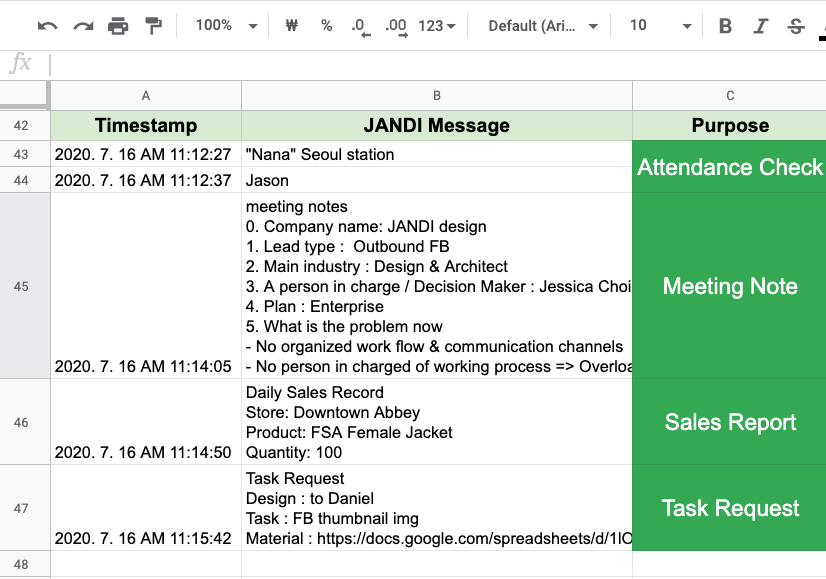Decrease decimal places with the .0 icon

tap(360, 27)
